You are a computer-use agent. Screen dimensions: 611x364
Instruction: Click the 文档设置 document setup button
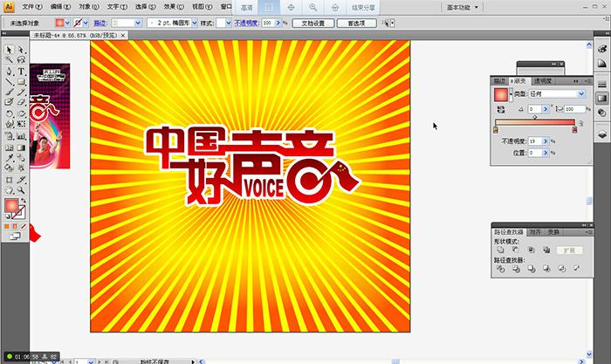pyautogui.click(x=313, y=23)
